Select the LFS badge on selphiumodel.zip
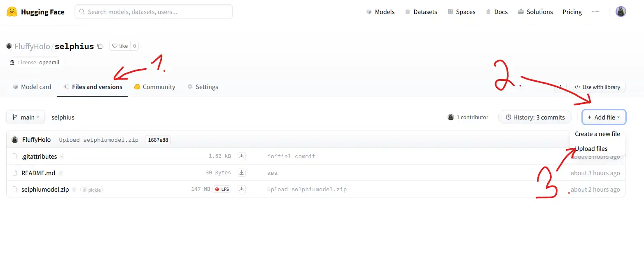The image size is (644, 272). [222, 189]
